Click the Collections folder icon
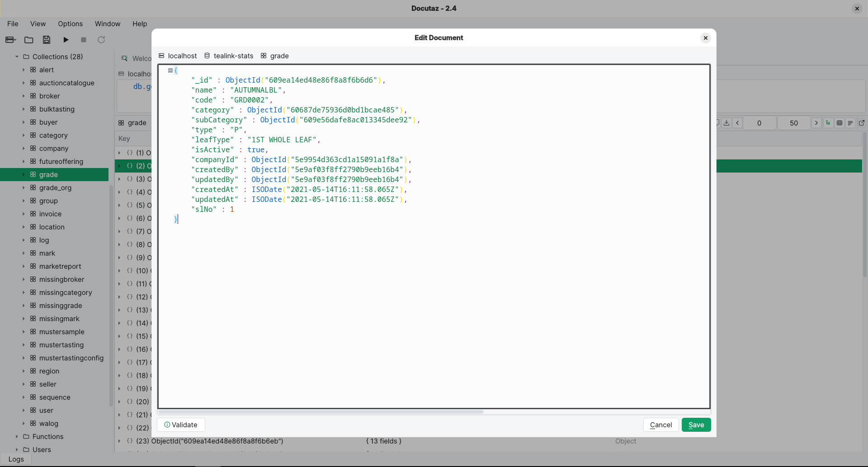The width and height of the screenshot is (868, 467). (26, 56)
